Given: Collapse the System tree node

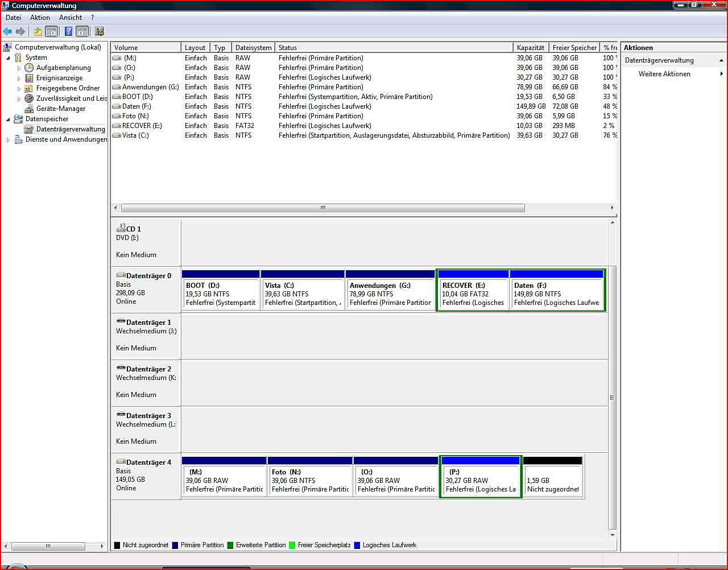Looking at the screenshot, I should click(8, 58).
